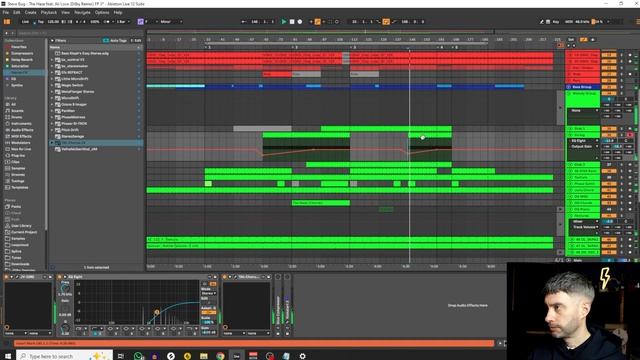Toggle the orange arrangement loop switch

386,22
